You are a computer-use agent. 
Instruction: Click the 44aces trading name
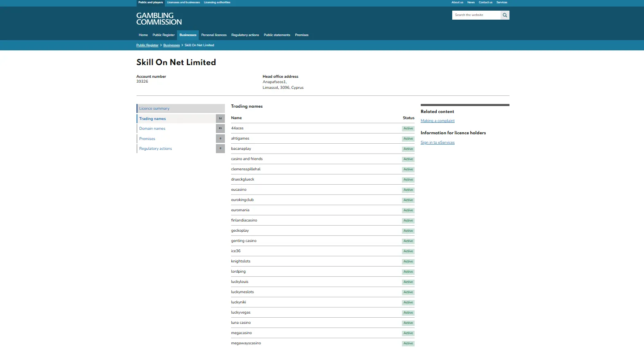(x=237, y=128)
